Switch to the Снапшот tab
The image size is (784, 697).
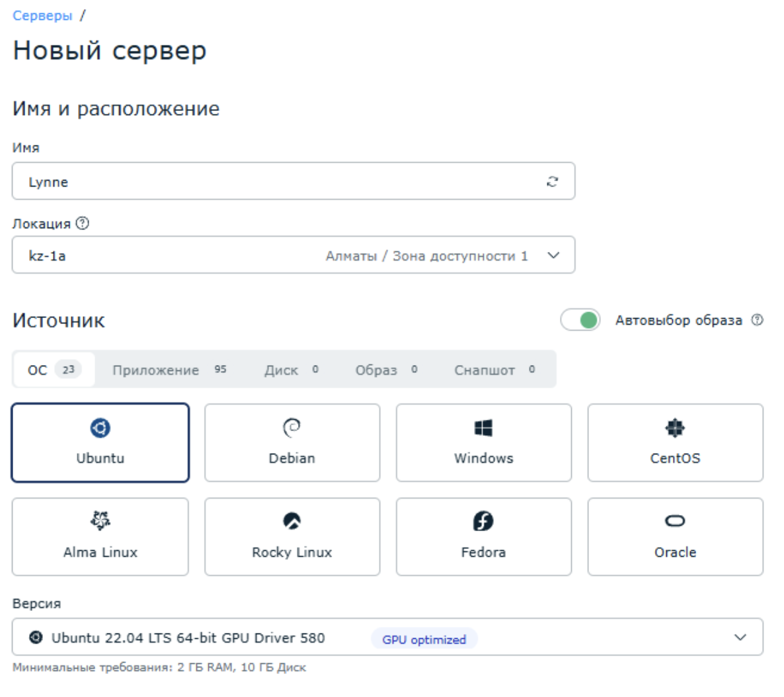click(494, 370)
